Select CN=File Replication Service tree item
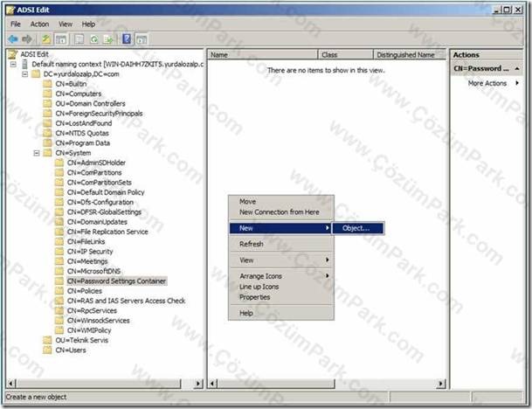The width and height of the screenshot is (532, 409). [x=107, y=232]
